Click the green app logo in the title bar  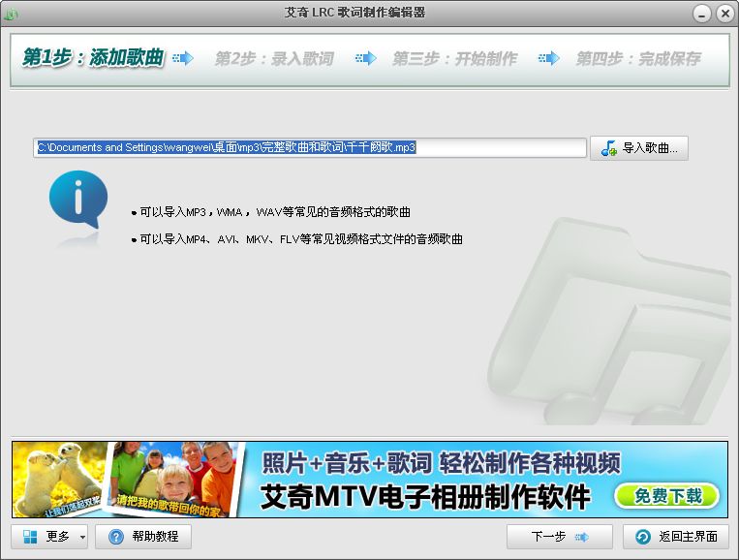11,15
